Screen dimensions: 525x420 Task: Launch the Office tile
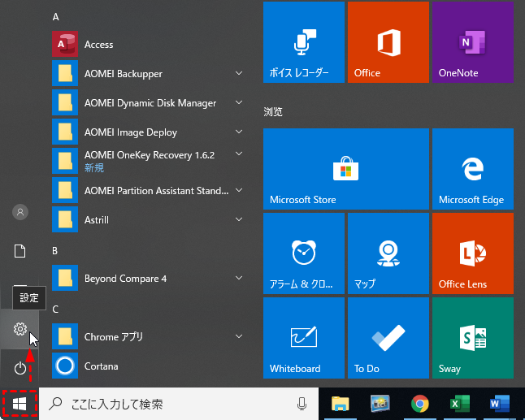coord(388,42)
